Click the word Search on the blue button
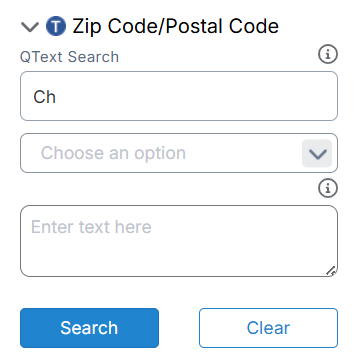This screenshot has height=362, width=364. point(89,328)
